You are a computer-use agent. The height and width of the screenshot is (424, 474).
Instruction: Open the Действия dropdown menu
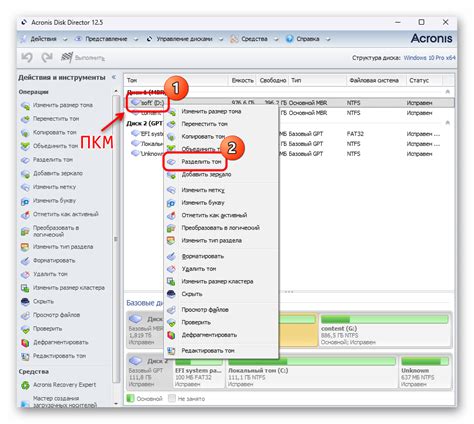coord(44,39)
